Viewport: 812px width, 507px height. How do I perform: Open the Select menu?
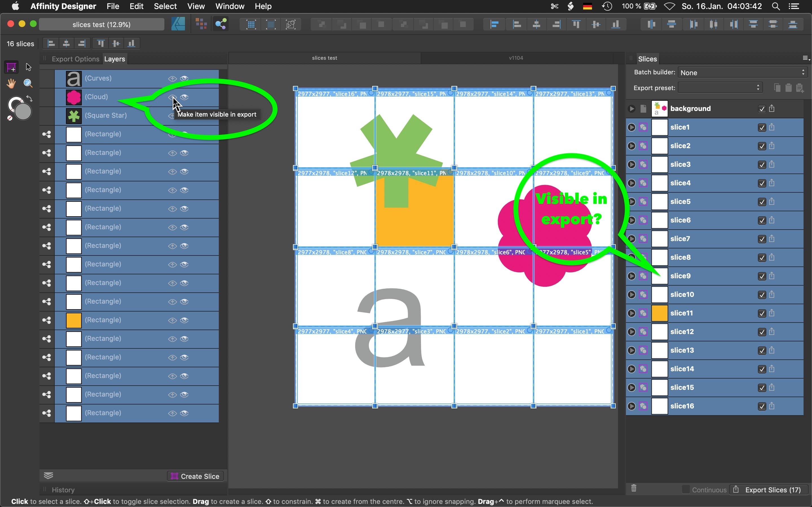[x=165, y=6]
